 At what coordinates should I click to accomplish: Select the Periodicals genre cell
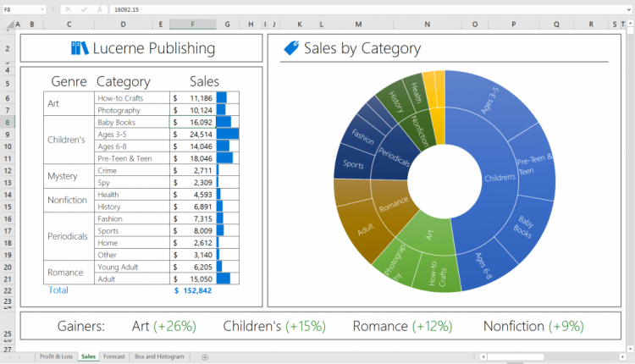[69, 236]
